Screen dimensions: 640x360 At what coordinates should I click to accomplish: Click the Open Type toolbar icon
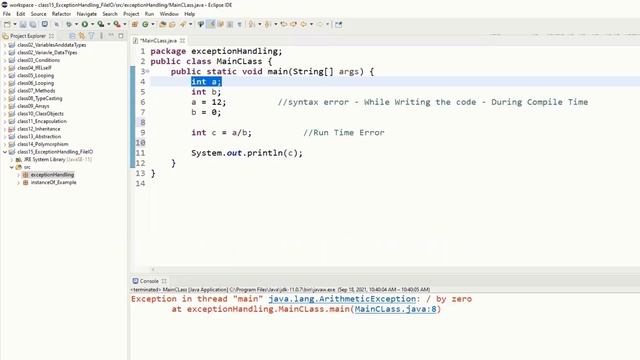(x=162, y=24)
